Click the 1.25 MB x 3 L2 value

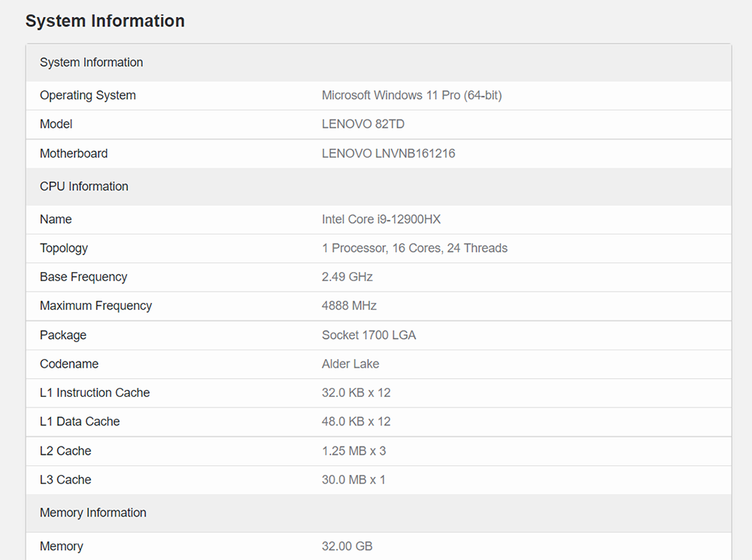pyautogui.click(x=353, y=451)
